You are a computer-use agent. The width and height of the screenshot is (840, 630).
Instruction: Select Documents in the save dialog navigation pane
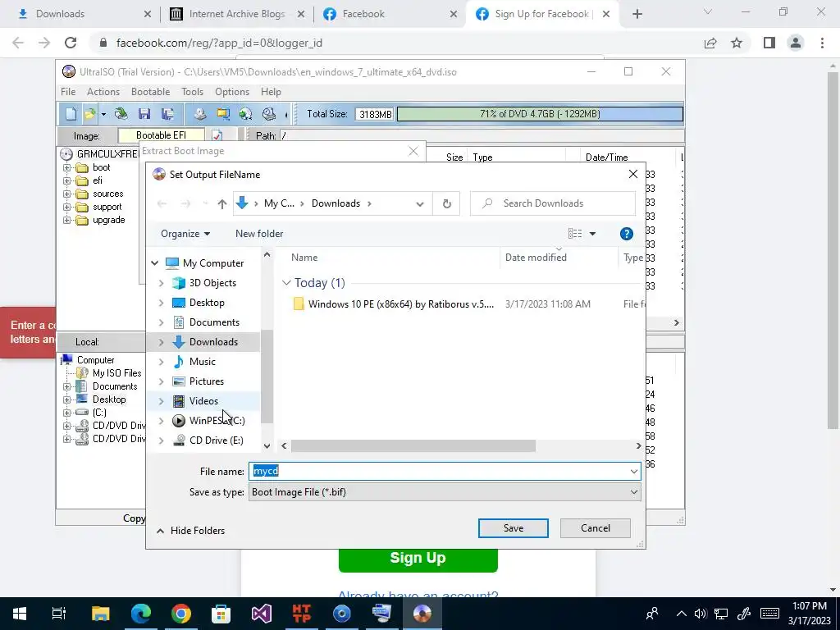click(214, 322)
